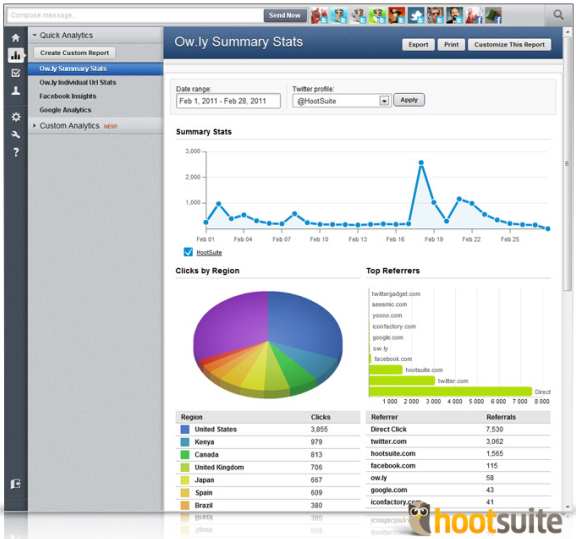This screenshot has height=539, width=576.
Task: Click google.com in referrer table
Action: tap(389, 490)
